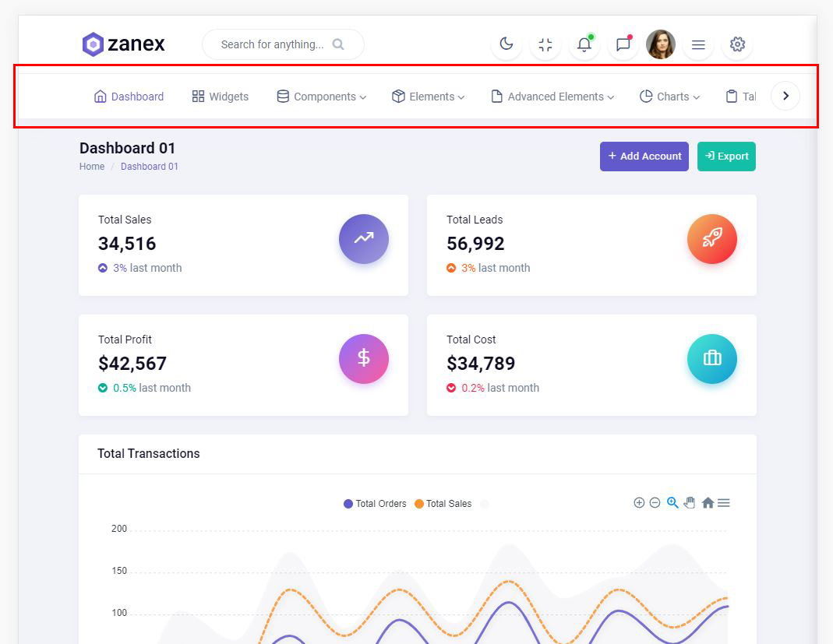Expand the Advanced Elements dropdown
Image resolution: width=833 pixels, height=644 pixels.
pos(552,97)
